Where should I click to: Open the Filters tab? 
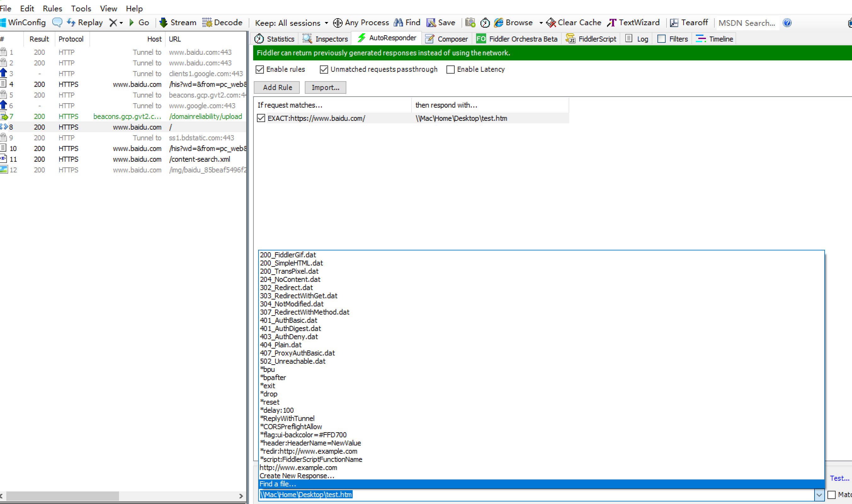click(x=673, y=39)
